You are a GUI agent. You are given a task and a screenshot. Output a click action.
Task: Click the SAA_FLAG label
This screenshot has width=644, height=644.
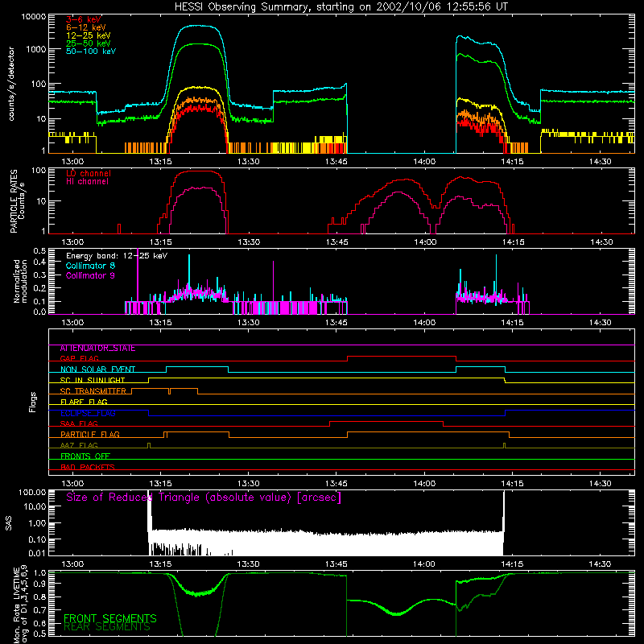tap(79, 424)
